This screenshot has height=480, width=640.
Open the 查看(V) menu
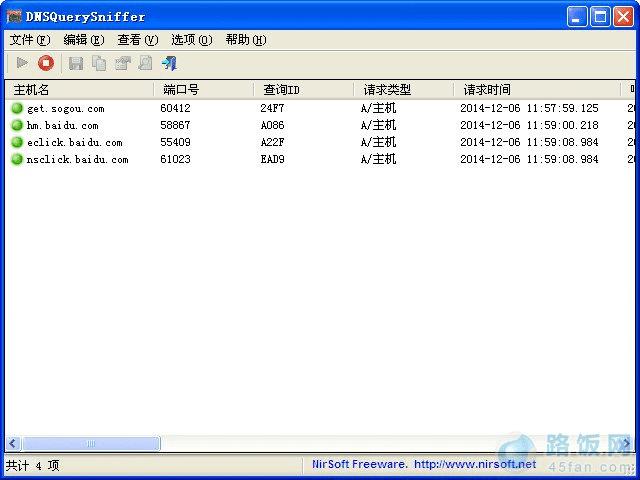coord(138,40)
